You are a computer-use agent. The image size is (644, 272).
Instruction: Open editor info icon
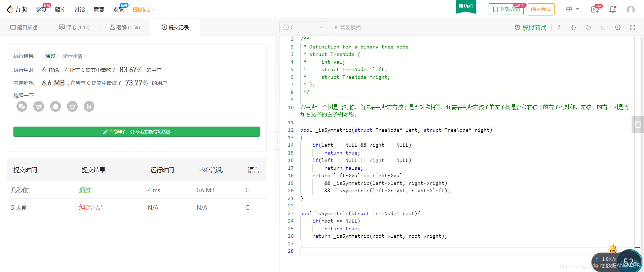coord(559,27)
